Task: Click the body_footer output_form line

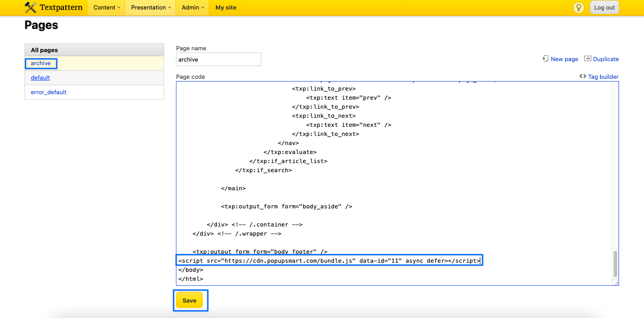Action: (260, 251)
